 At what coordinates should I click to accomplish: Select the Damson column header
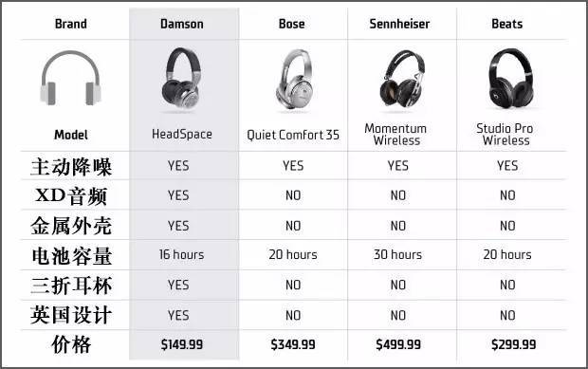pos(182,24)
